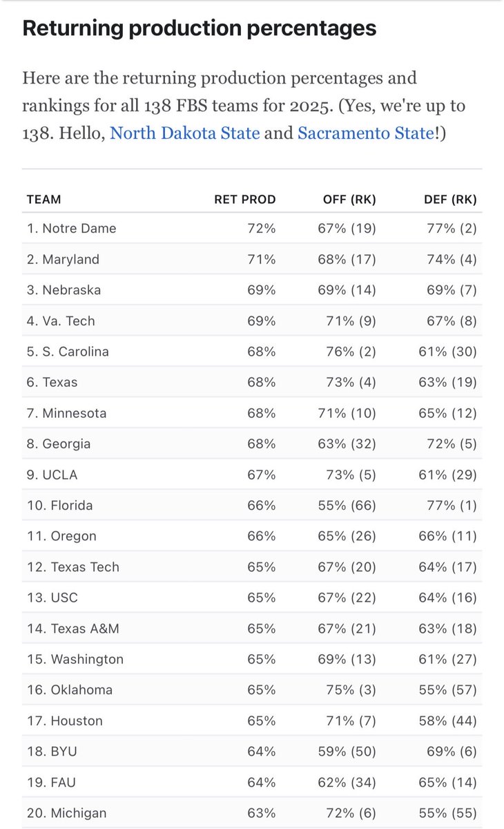Select the BYU team entry

50,751
